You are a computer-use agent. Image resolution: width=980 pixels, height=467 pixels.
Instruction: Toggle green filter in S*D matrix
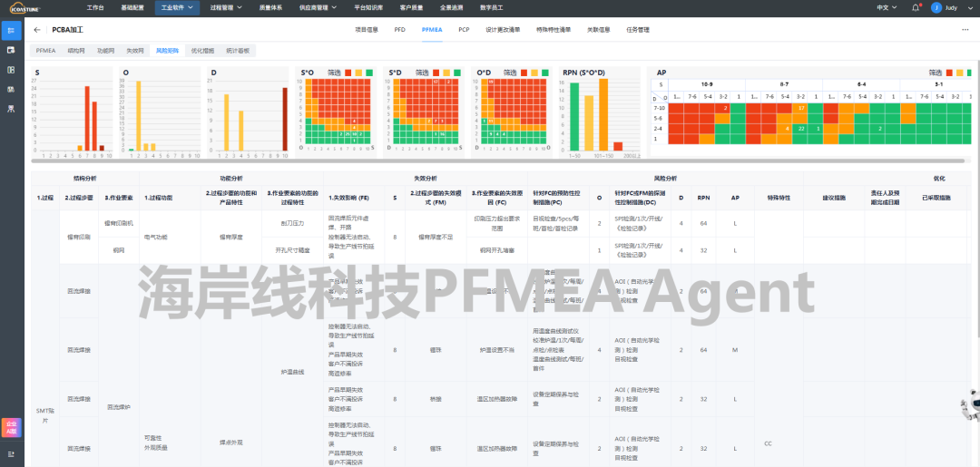456,73
